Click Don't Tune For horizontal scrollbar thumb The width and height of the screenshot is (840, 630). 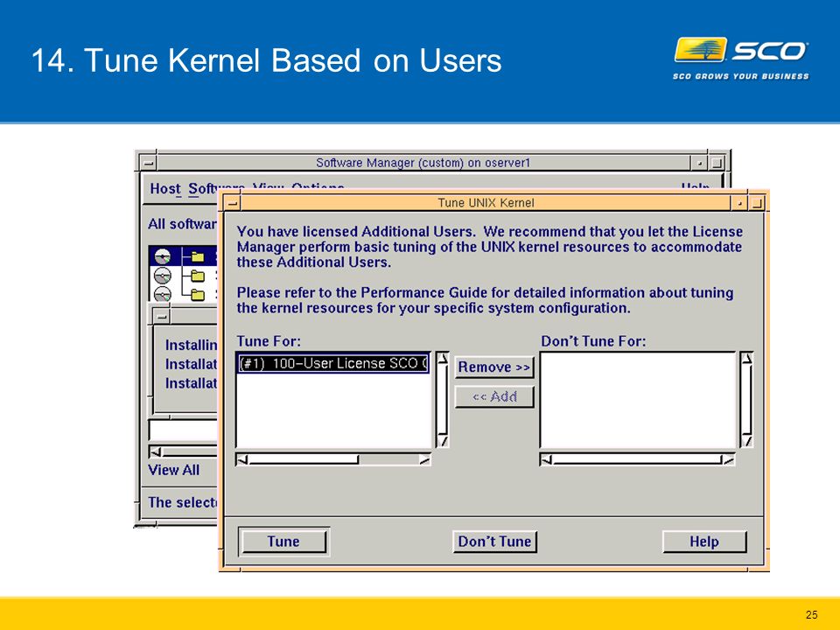[x=638, y=459]
